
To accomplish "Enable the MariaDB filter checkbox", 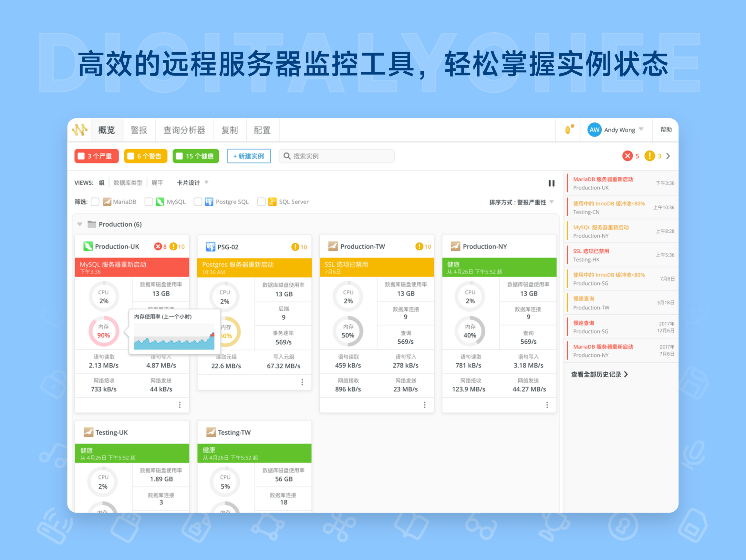I will (x=95, y=202).
